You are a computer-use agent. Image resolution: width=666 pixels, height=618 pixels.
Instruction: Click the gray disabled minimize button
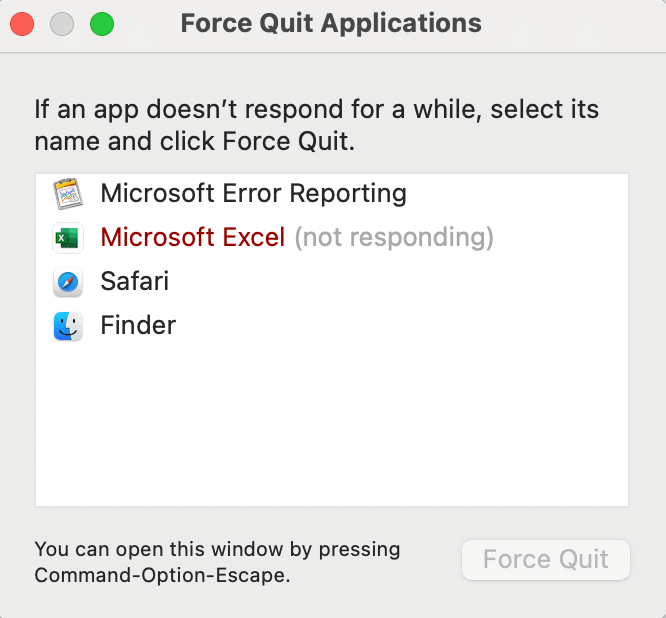(62, 24)
